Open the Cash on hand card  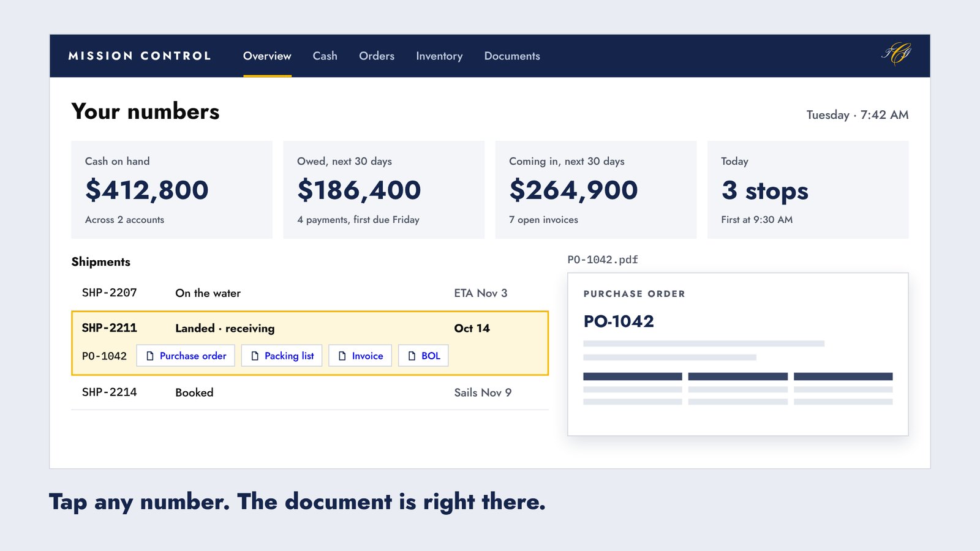click(171, 190)
